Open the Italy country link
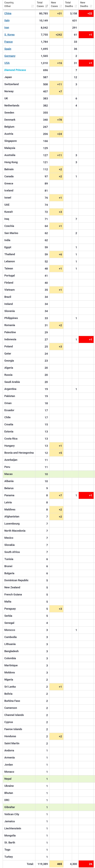 (x=7, y=21)
